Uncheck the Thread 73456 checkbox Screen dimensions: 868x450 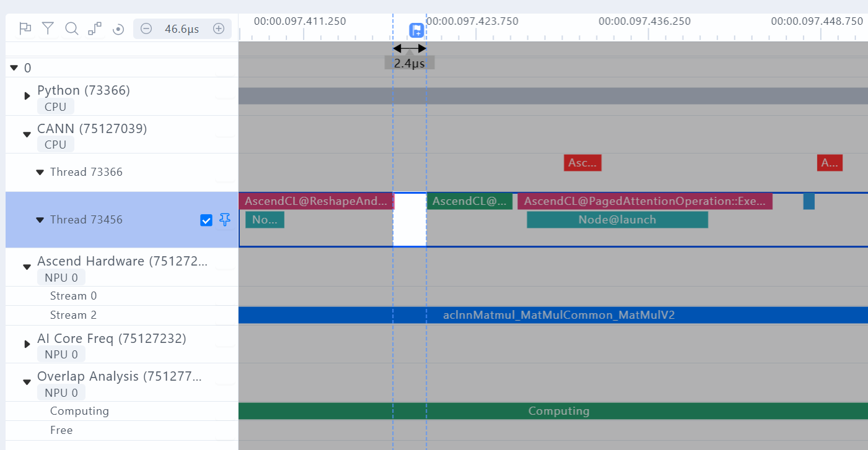(x=206, y=220)
